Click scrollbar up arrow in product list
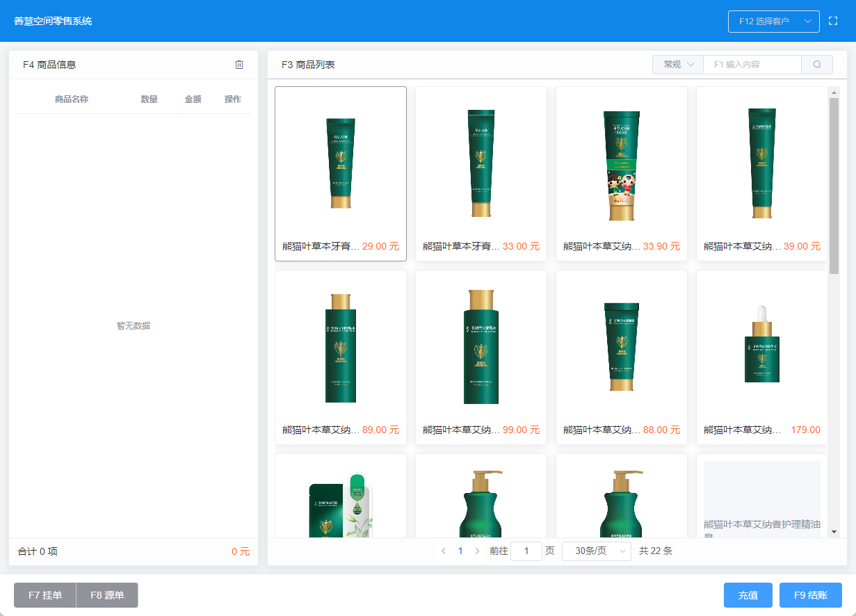 [x=834, y=92]
